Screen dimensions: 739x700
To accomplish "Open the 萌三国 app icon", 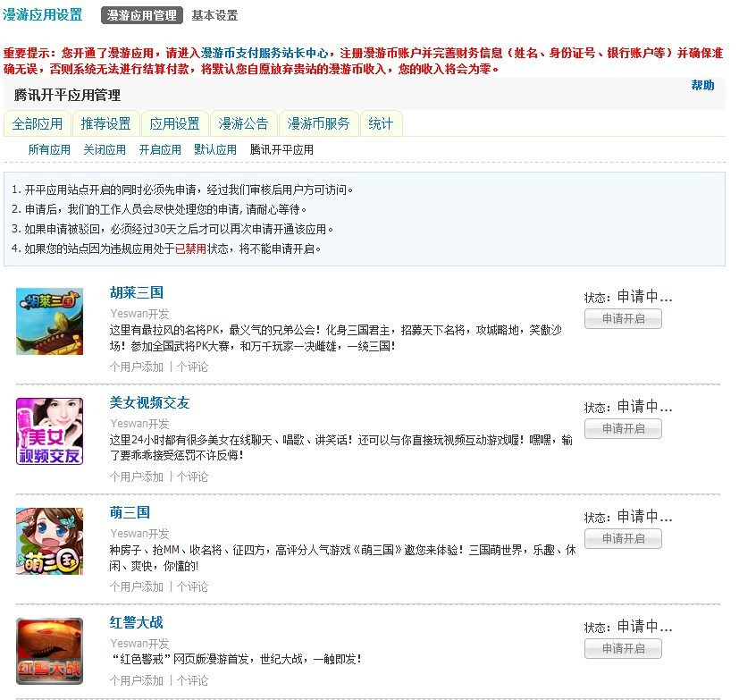I will [x=49, y=541].
